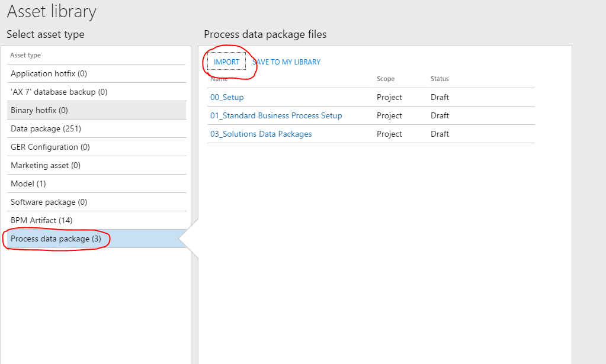606x364 pixels.
Task: Open the 00_Setup data package
Action: [x=226, y=97]
